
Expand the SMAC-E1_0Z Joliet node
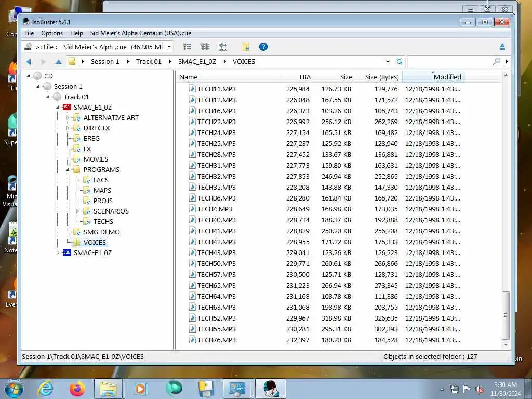point(58,253)
